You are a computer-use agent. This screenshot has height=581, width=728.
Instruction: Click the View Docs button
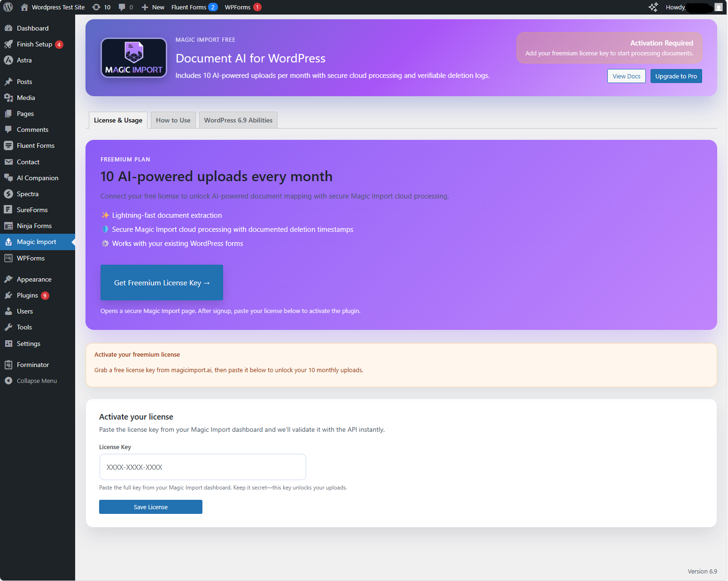627,76
